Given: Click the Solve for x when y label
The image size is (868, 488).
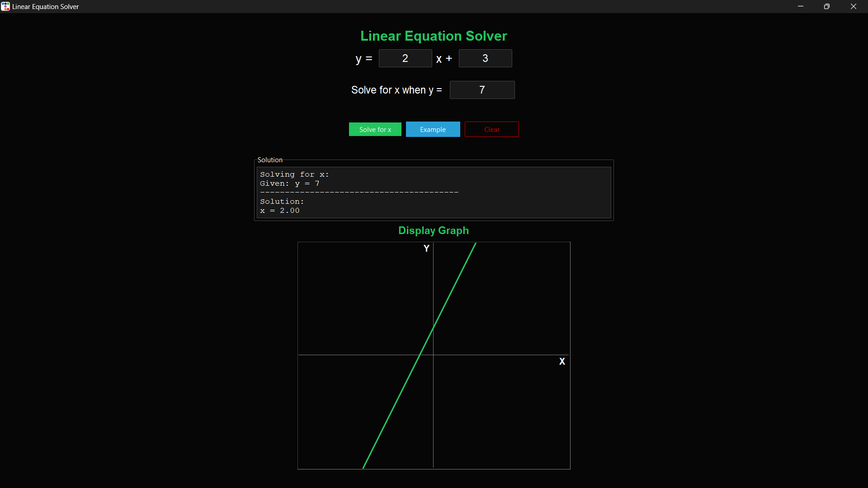Looking at the screenshot, I should [396, 90].
